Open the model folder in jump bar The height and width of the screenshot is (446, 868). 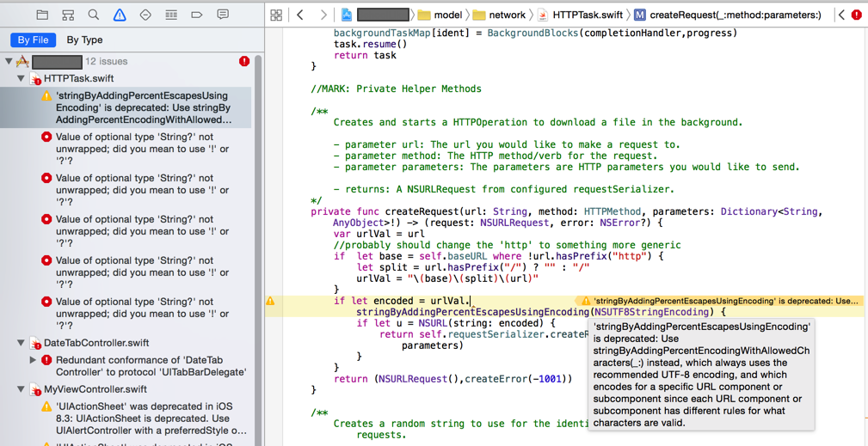click(442, 15)
